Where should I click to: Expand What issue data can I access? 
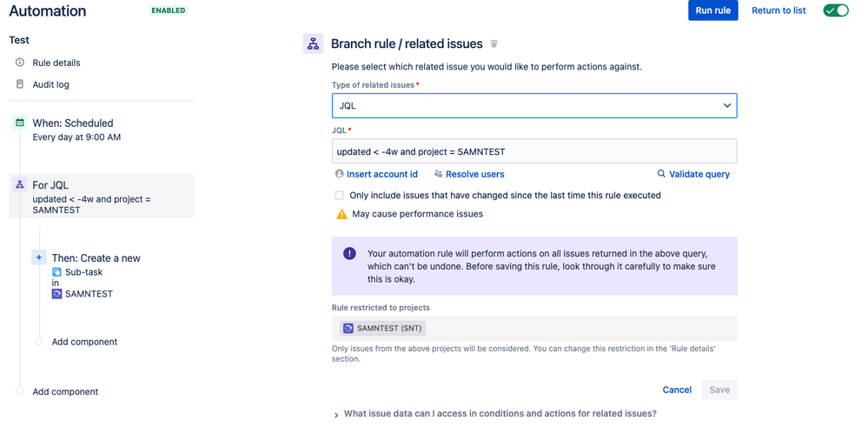(500, 413)
